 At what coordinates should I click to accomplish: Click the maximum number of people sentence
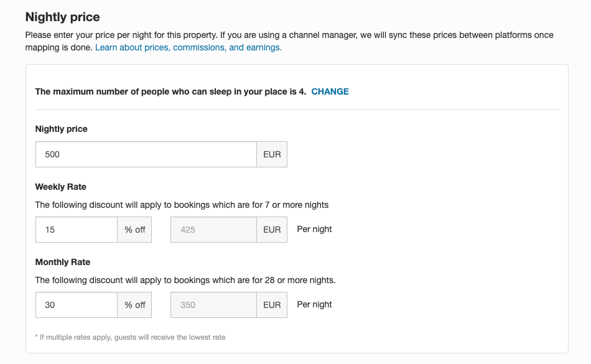170,91
